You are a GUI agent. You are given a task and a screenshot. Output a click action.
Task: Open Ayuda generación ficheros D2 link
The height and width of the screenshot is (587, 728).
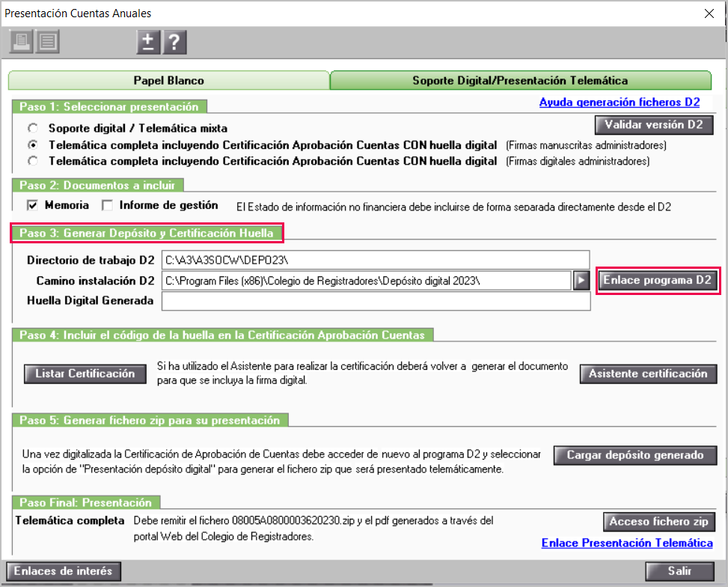coord(620,103)
